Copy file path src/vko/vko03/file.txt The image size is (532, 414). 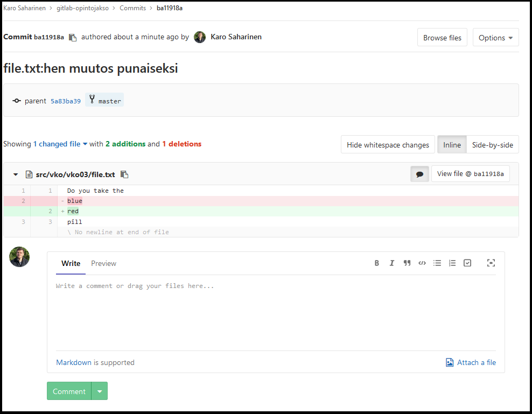click(x=124, y=174)
